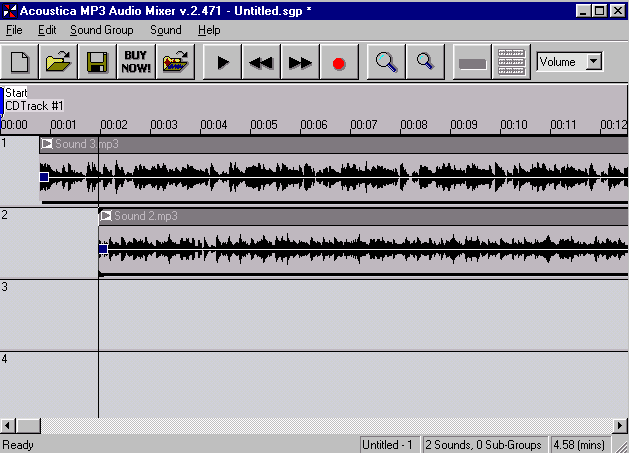This screenshot has width=629, height=453.
Task: Open the Help menu
Action: pos(209,30)
